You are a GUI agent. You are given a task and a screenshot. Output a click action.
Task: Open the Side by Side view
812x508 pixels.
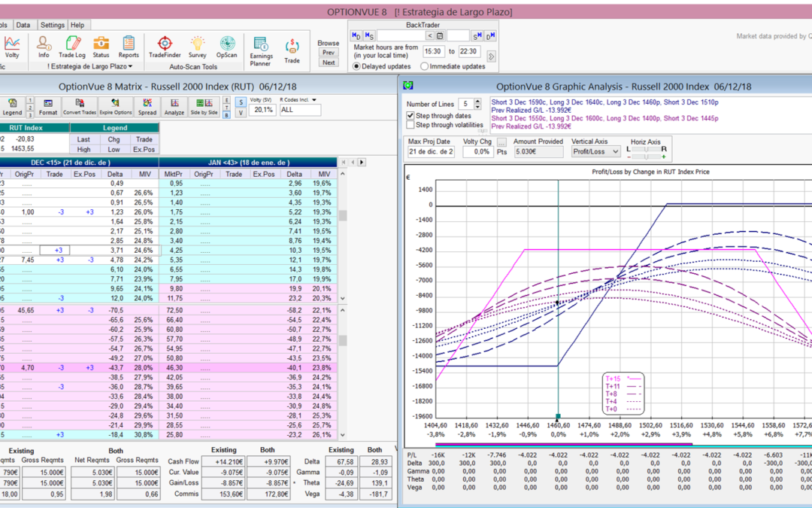[204, 106]
